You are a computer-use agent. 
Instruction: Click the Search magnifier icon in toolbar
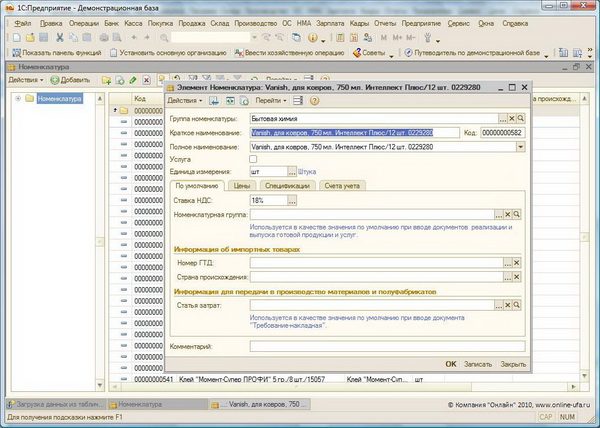click(164, 37)
